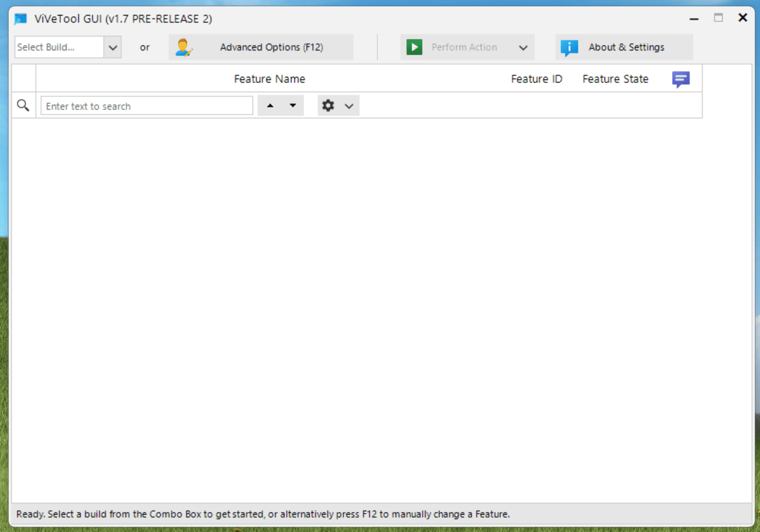Click the Perform Action button
Image resolution: width=760 pixels, height=532 pixels.
click(467, 47)
